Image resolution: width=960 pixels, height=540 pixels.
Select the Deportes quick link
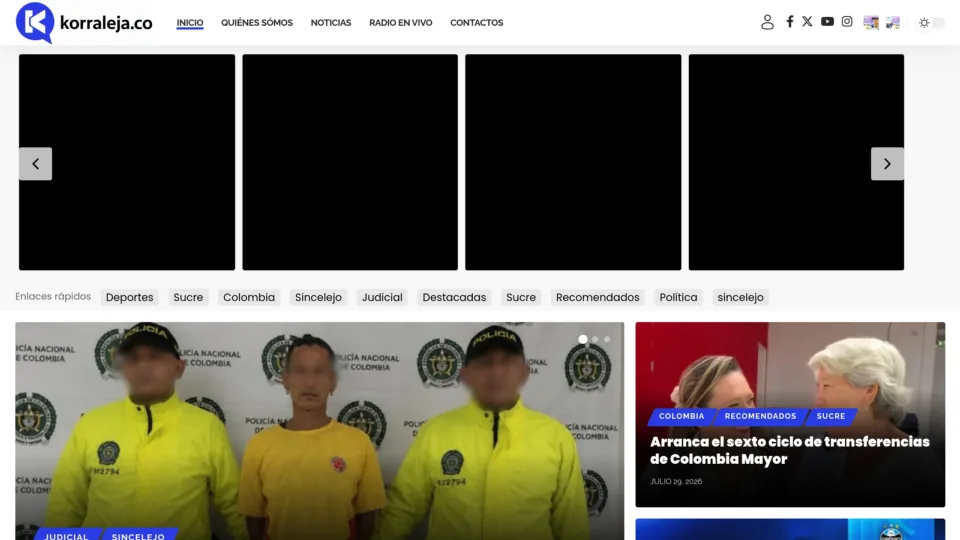130,297
